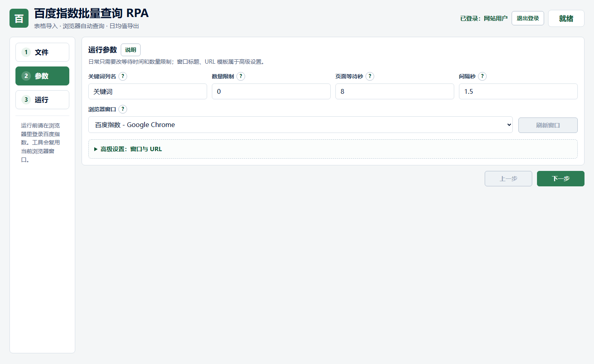The height and width of the screenshot is (364, 594).
Task: Focus the 关键词列名 input field
Action: [148, 91]
